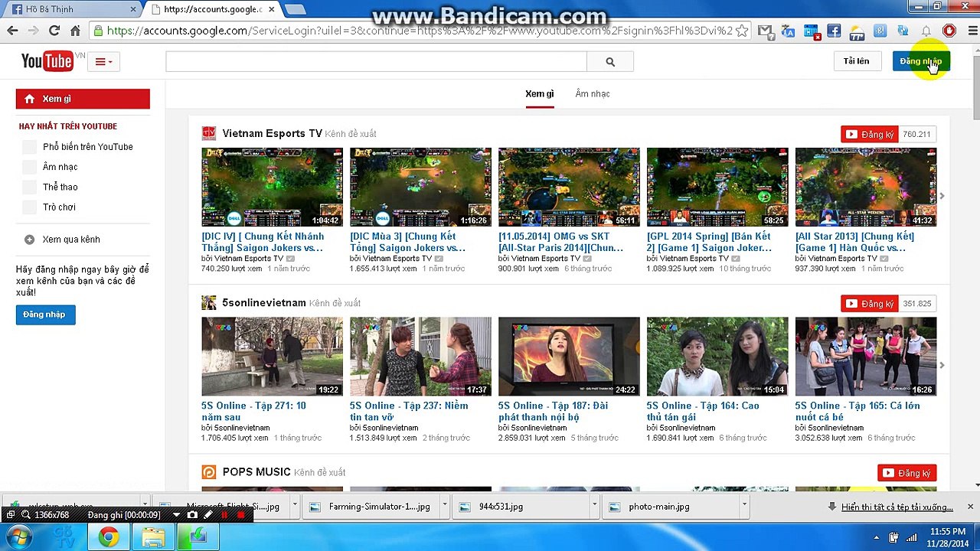
Task: Open the YouTube guide menu button
Action: click(103, 62)
